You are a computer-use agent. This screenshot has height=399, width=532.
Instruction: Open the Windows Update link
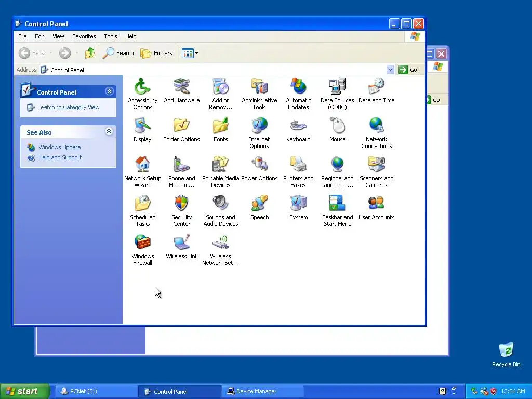coord(59,147)
